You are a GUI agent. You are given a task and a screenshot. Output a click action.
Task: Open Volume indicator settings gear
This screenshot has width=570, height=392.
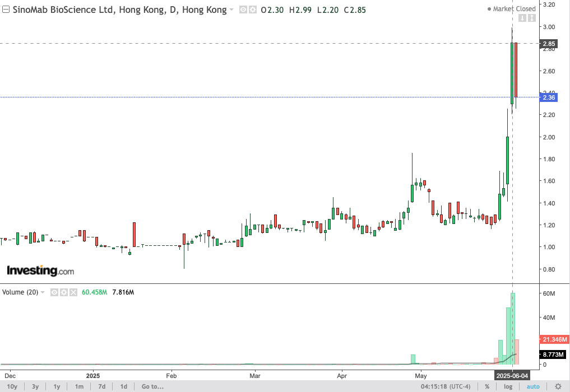click(x=64, y=292)
